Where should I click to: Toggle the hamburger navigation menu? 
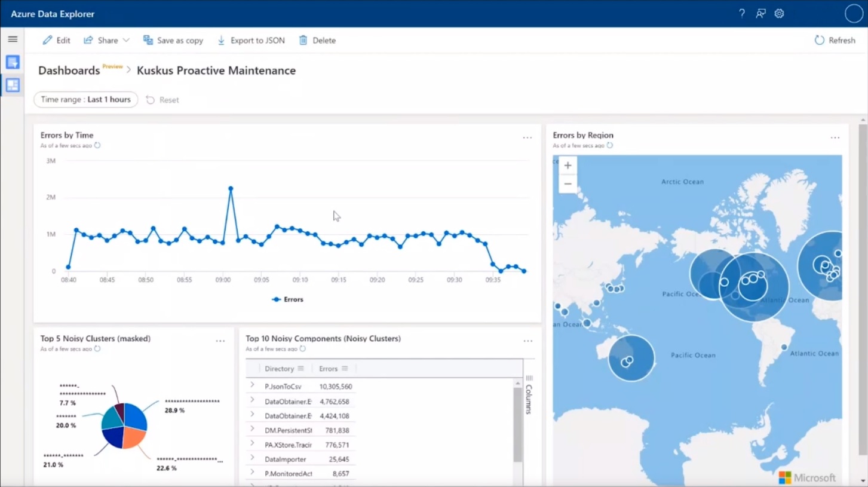[13, 39]
